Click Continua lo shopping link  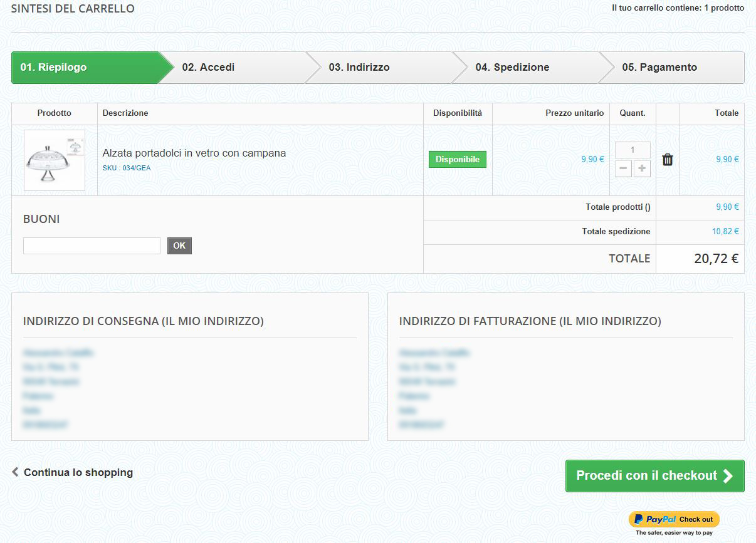78,472
